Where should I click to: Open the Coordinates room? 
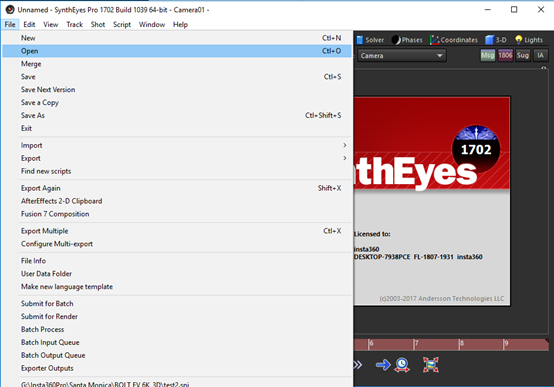click(x=454, y=40)
